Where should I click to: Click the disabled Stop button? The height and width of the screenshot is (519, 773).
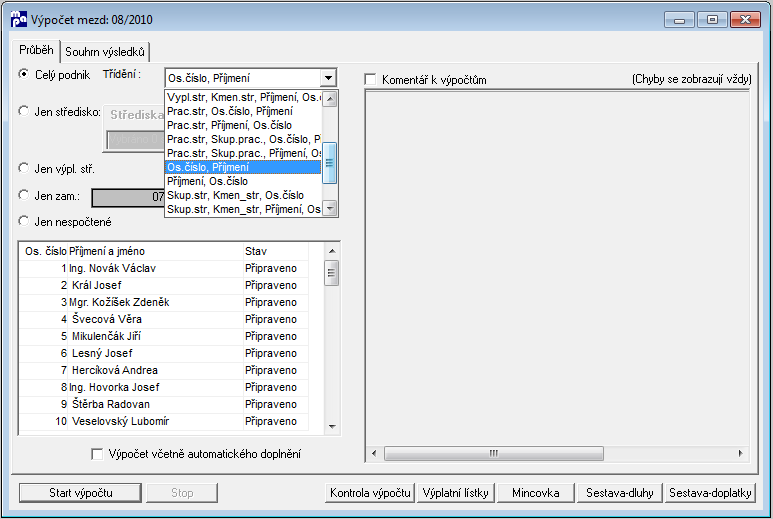182,493
